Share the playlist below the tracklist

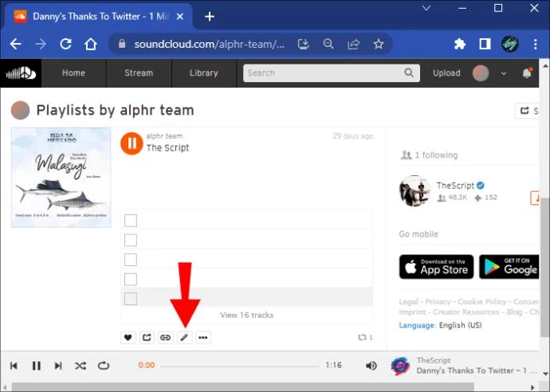tap(147, 337)
